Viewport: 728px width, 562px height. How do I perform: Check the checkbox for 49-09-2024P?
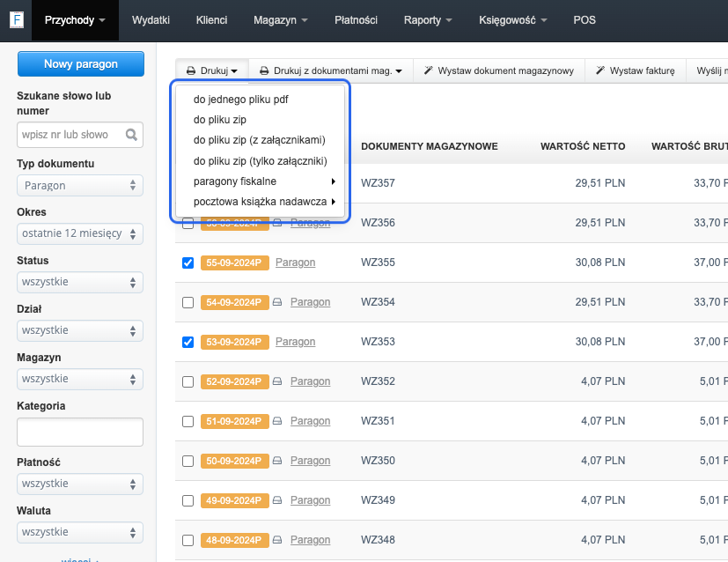tap(188, 500)
